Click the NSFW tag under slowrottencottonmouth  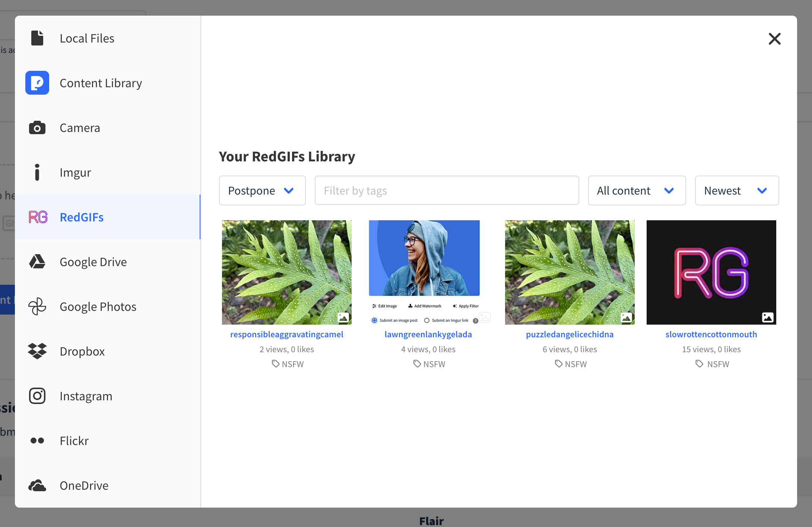[718, 364]
